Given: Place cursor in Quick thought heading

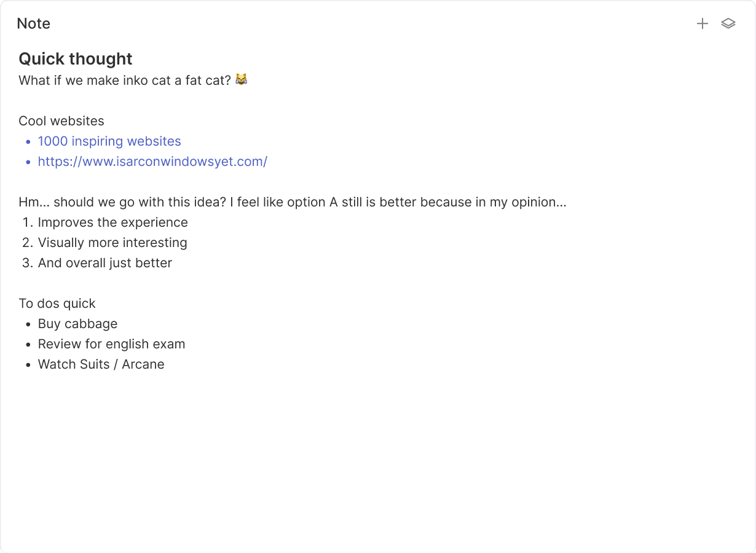Looking at the screenshot, I should tap(76, 59).
